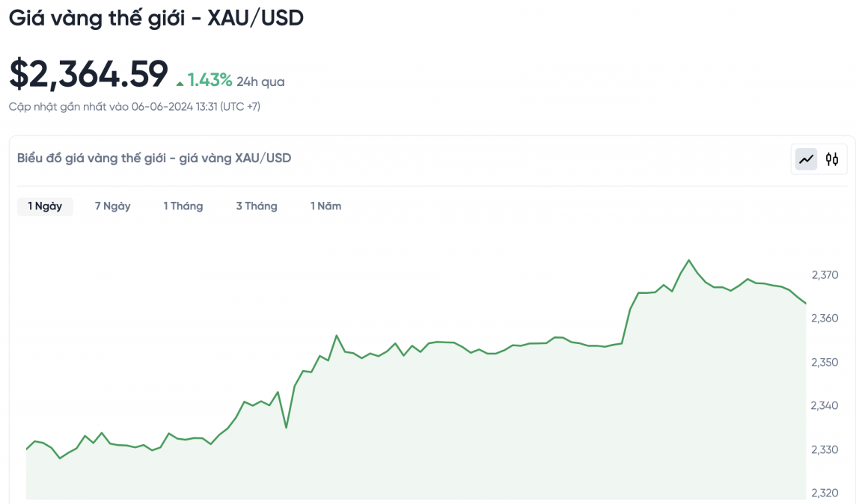Switch to the 3 Tháng range
The image size is (856, 504).
click(x=257, y=206)
